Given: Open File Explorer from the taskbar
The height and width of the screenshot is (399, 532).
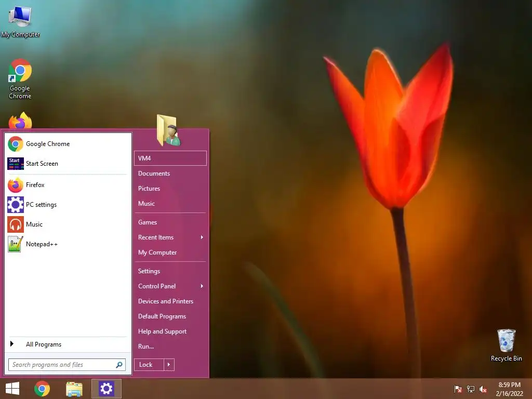Looking at the screenshot, I should click(x=74, y=389).
